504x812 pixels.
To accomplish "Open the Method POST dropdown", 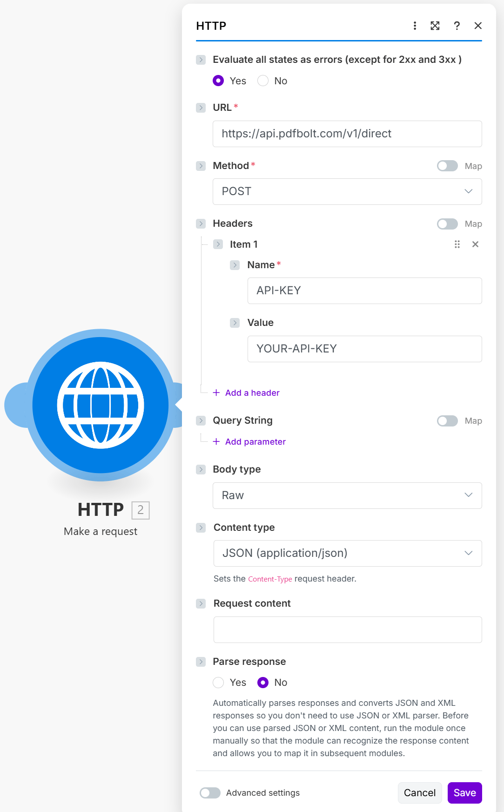I will coord(347,191).
